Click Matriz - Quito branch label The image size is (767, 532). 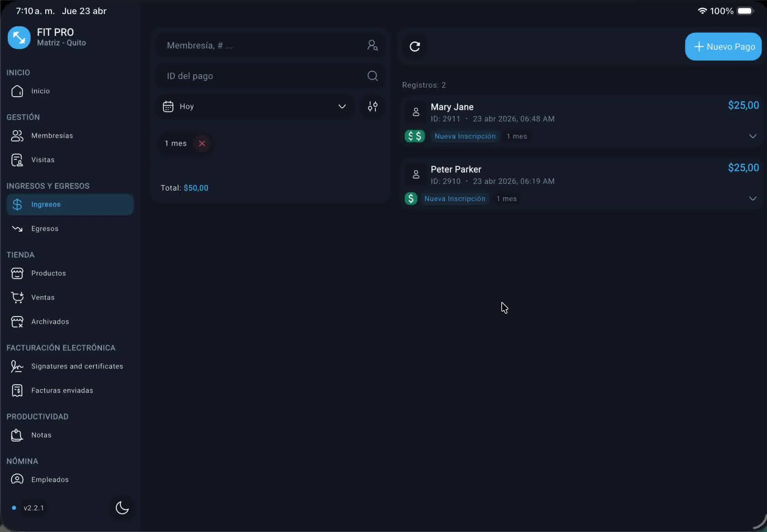(x=61, y=43)
